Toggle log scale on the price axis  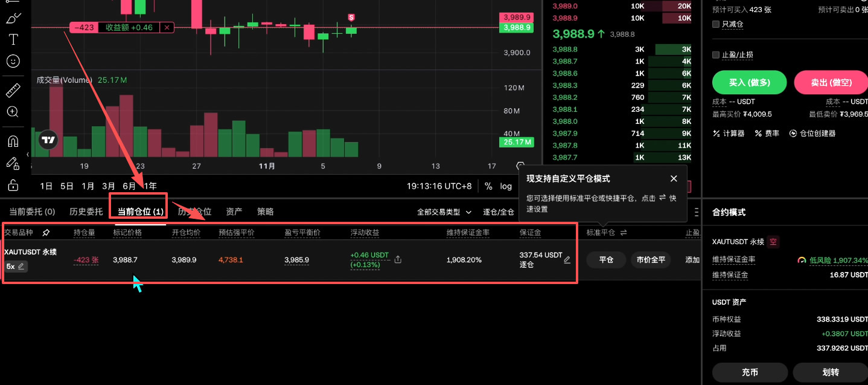[507, 186]
